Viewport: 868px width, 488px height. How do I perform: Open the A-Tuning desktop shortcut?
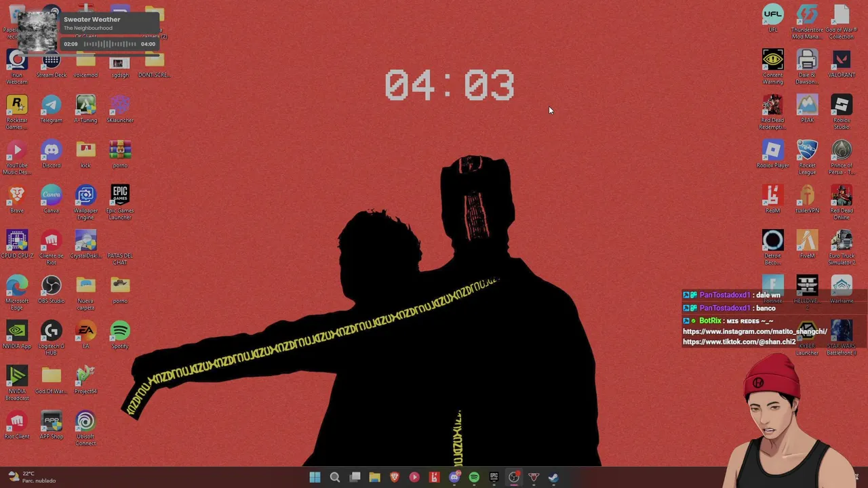tap(85, 109)
